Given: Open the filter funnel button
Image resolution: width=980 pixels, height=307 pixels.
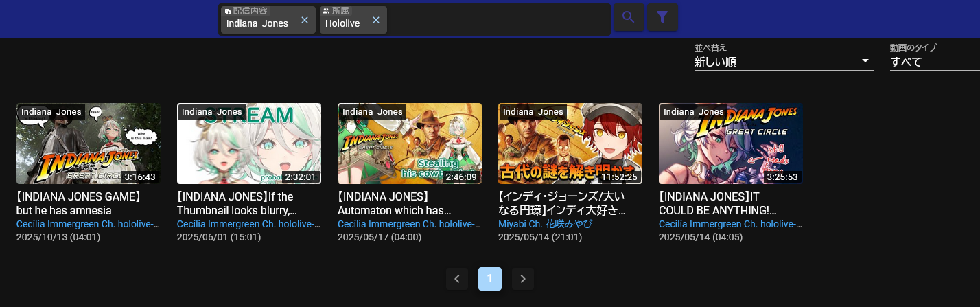Looking at the screenshot, I should [x=662, y=18].
